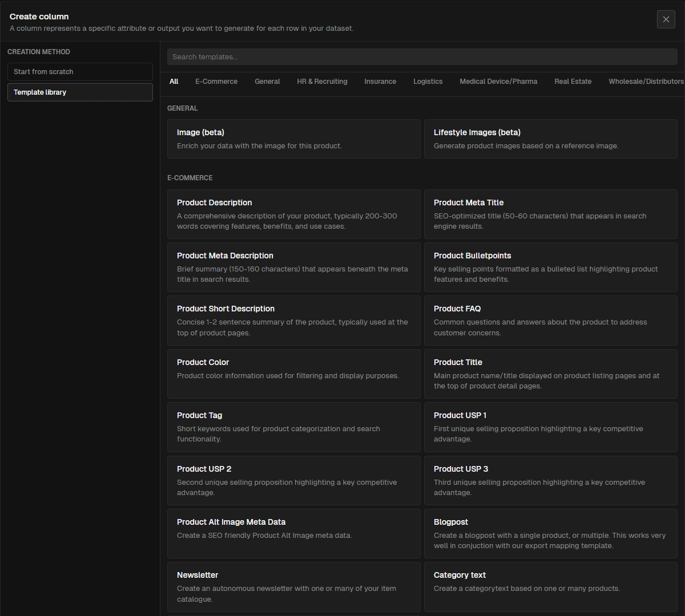Image resolution: width=685 pixels, height=616 pixels.
Task: Choose the Product Color template
Action: (293, 374)
